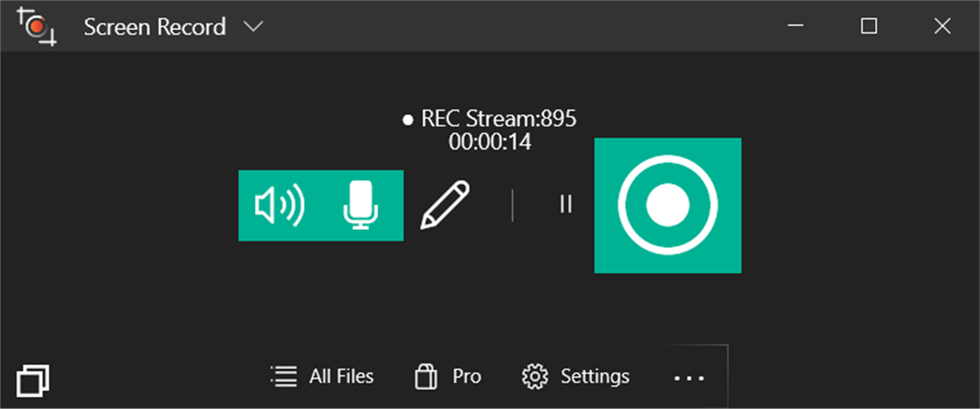The image size is (980, 409).
Task: Open the recording mode selector chevron
Action: click(254, 26)
